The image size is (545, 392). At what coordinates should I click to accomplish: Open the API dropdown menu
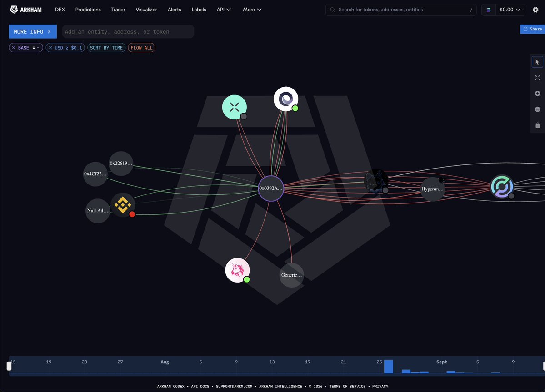(224, 10)
